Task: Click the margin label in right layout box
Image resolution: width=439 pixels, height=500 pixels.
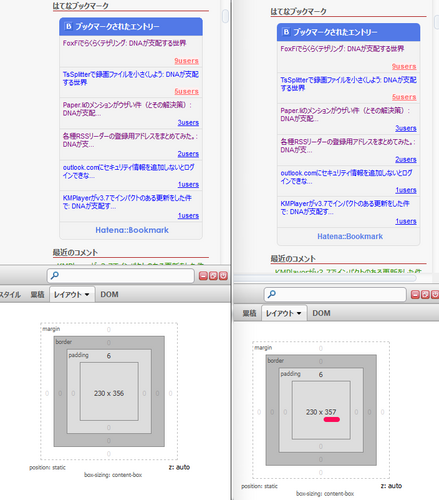Action: (263, 348)
